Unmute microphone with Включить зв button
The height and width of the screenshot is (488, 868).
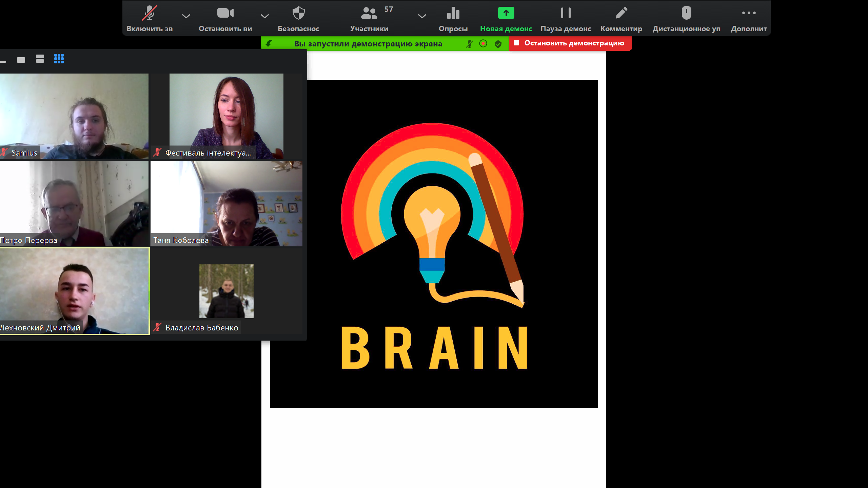pyautogui.click(x=150, y=19)
